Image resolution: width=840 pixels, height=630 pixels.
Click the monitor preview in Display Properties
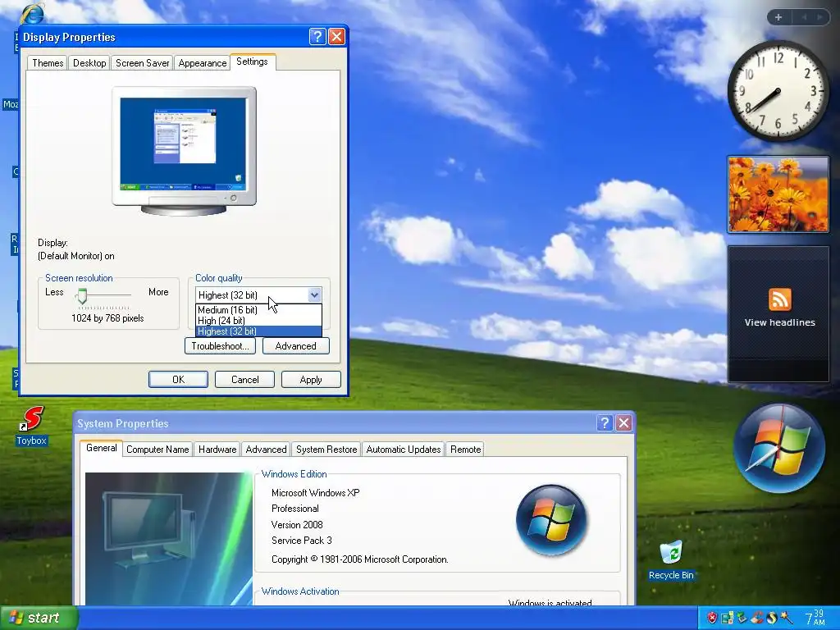pyautogui.click(x=184, y=151)
